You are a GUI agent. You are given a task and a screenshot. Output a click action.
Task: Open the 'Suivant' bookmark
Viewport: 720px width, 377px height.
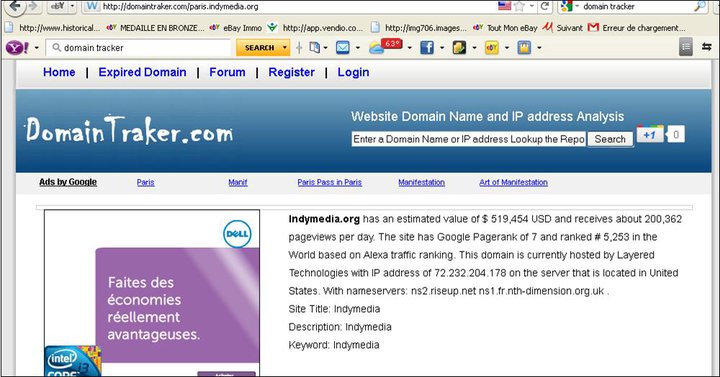pos(562,28)
